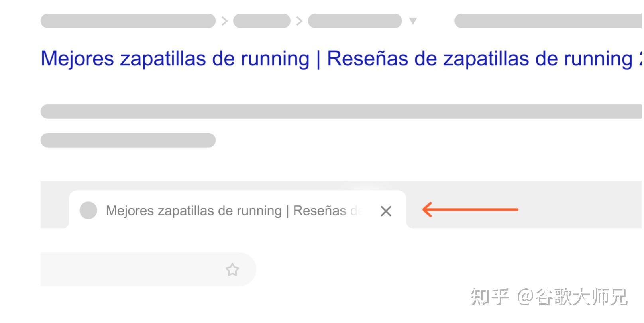Click inside the address bar field
Image resolution: width=644 pixels, height=323 pixels.
click(x=148, y=270)
